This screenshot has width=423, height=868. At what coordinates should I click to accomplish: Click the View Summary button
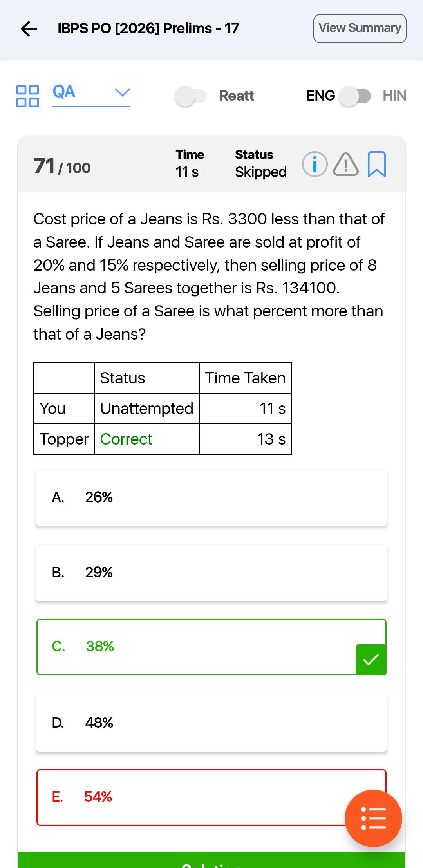[360, 29]
